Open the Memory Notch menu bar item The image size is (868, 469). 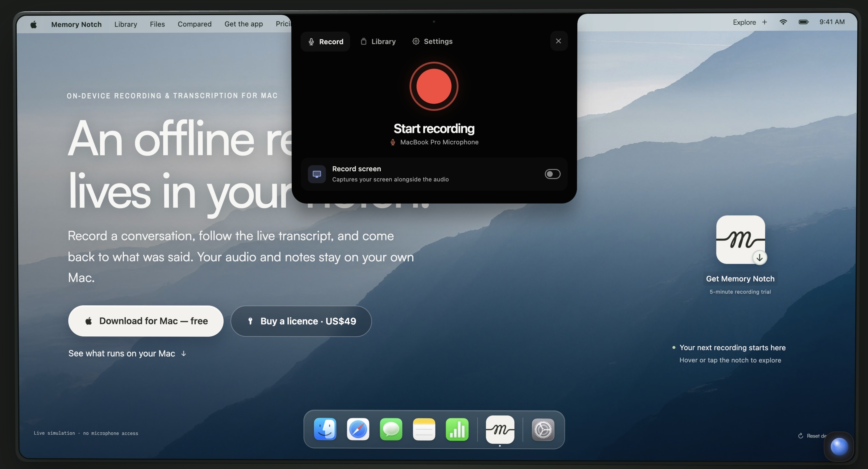[76, 24]
